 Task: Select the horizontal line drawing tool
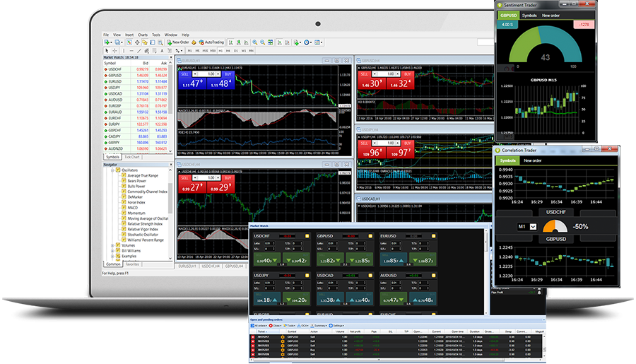(x=131, y=51)
